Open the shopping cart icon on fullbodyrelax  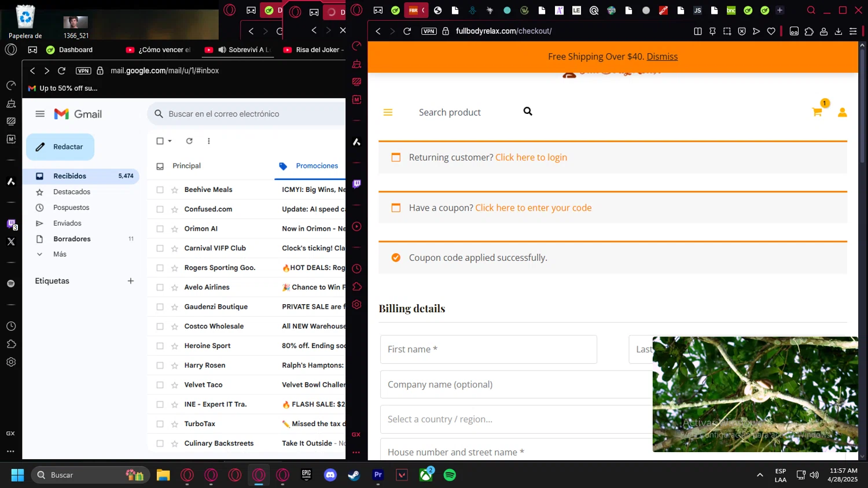[817, 112]
